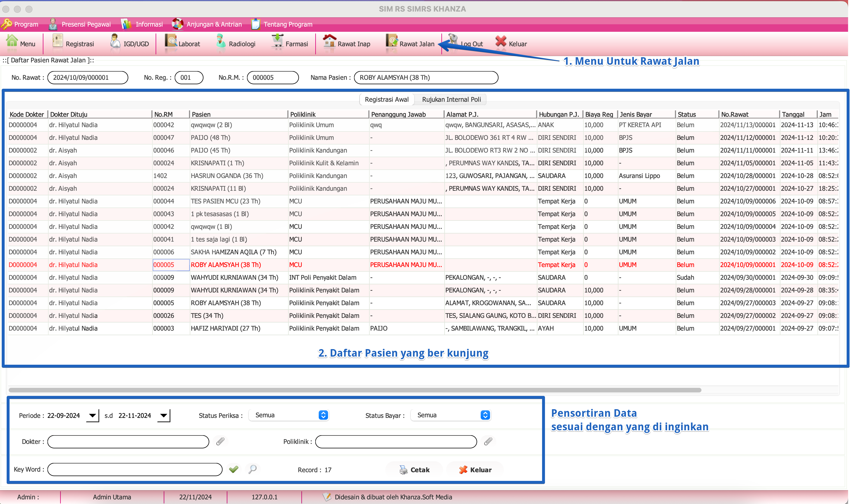Click 127.0.0.1 in status bar
Viewport: 851px width, 504px height.
coord(264,497)
